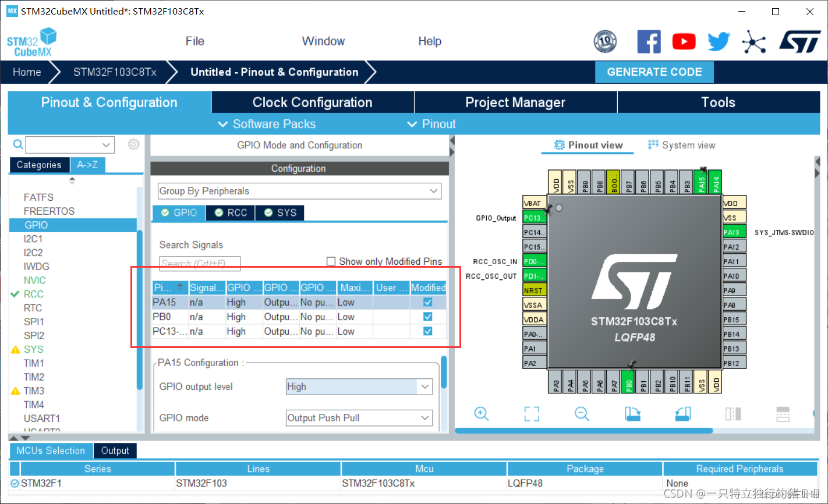Open the Twitter bird icon link

click(x=719, y=42)
